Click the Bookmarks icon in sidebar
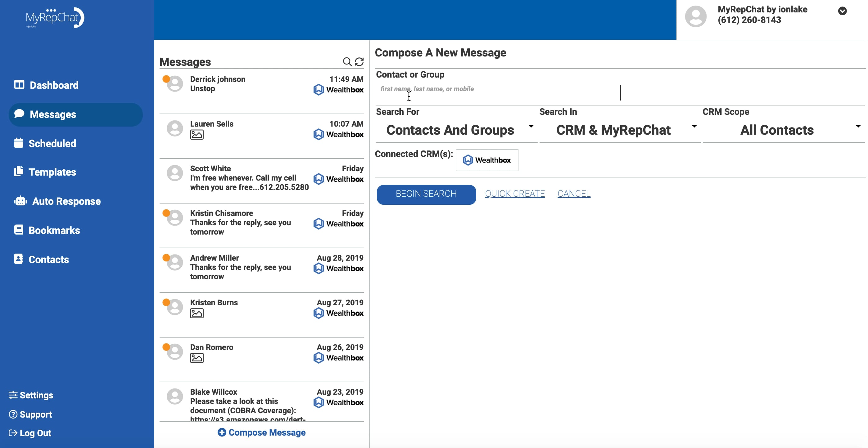Screen dimensions: 868x448 19,230
